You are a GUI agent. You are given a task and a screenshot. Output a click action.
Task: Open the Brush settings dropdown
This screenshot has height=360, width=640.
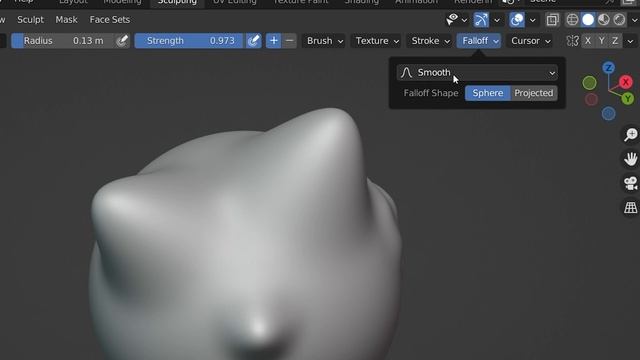[325, 41]
